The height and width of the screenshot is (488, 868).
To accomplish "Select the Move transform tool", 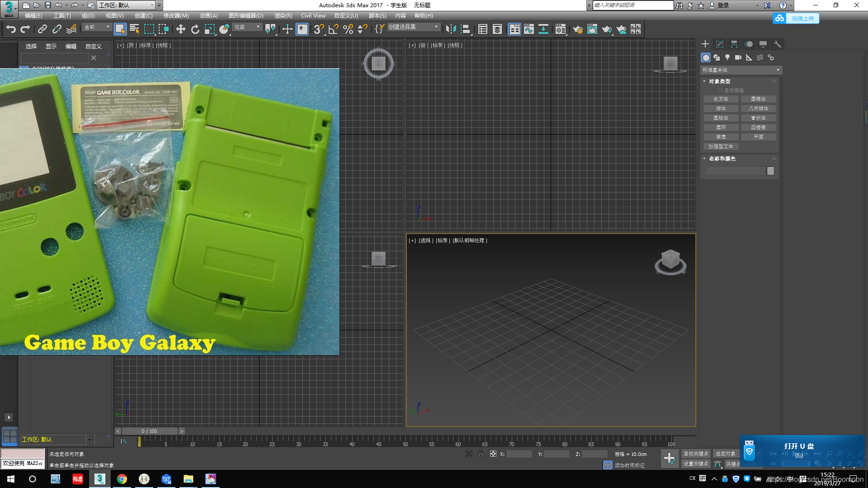I will tap(180, 29).
